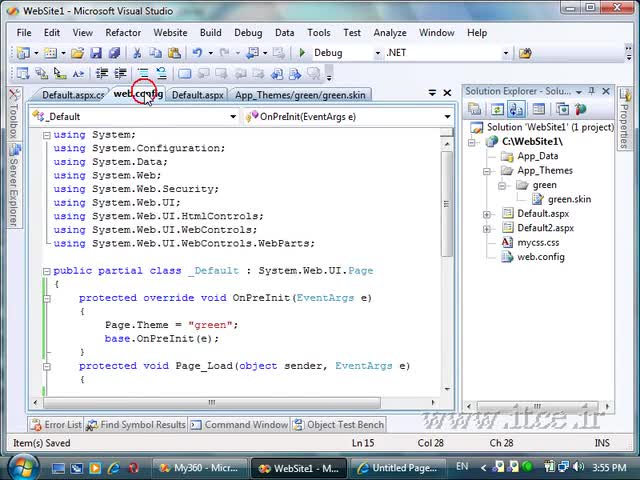This screenshot has height=480, width=640.
Task: Click Copy Web Site icon in Solution Explorer
Action: point(562,109)
